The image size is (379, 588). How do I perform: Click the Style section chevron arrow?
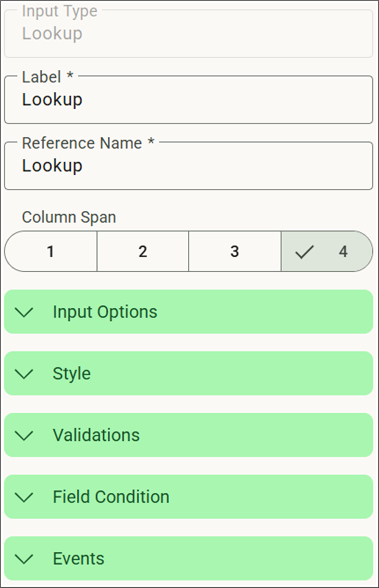click(x=24, y=373)
